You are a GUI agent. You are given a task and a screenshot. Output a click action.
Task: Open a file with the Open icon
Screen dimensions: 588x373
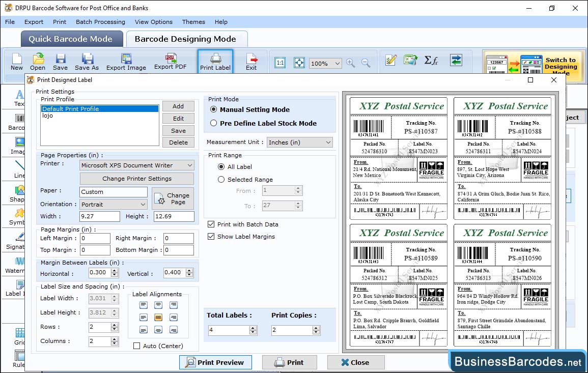[38, 62]
